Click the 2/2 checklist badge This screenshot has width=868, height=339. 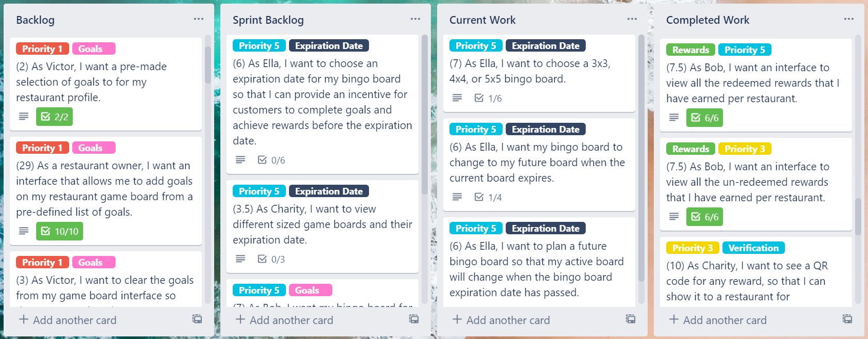[54, 117]
